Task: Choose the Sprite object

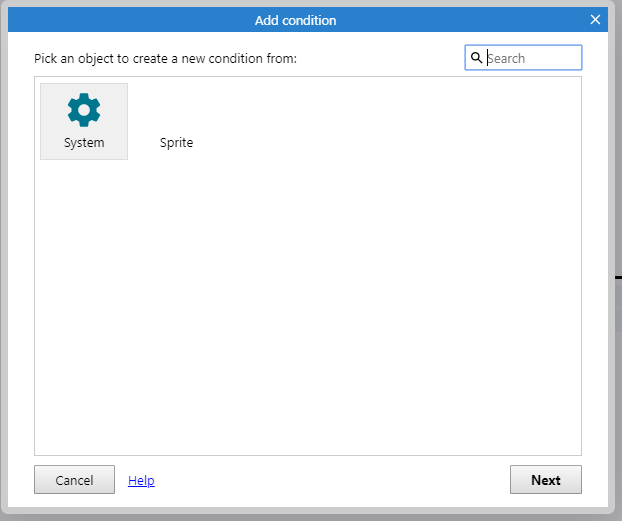Action: (176, 121)
